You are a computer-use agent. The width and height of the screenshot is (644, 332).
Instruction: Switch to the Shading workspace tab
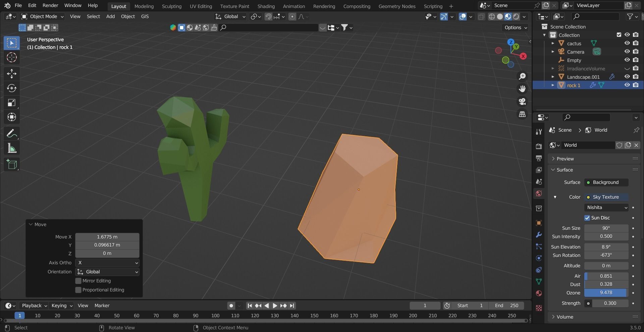point(266,6)
